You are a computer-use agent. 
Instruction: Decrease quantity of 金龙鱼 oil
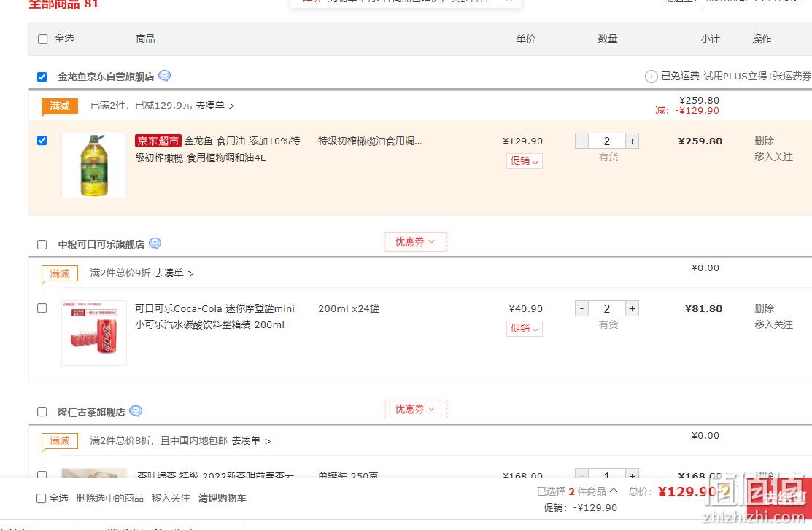(x=581, y=141)
